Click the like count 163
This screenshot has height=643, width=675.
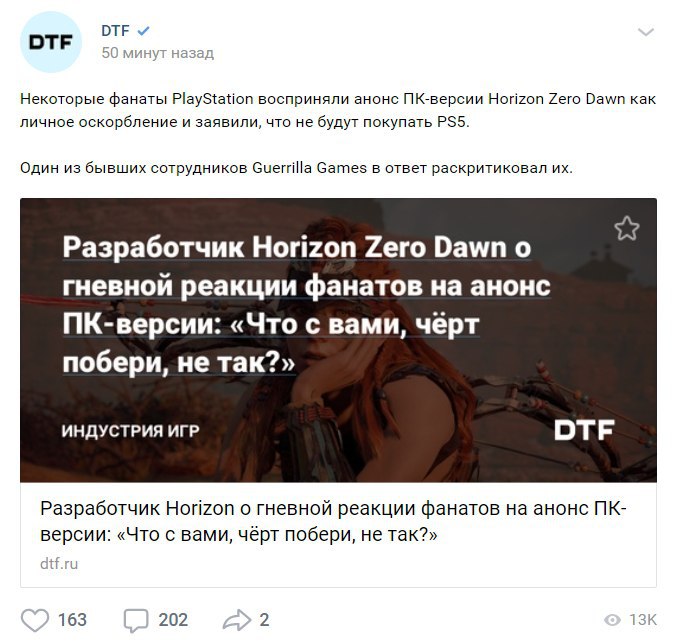(x=72, y=620)
